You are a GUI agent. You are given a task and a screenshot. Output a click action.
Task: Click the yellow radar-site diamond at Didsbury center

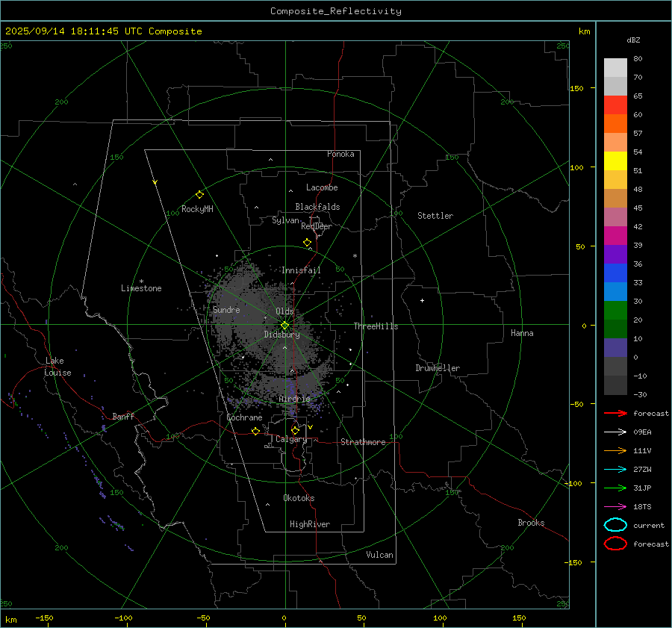284,326
